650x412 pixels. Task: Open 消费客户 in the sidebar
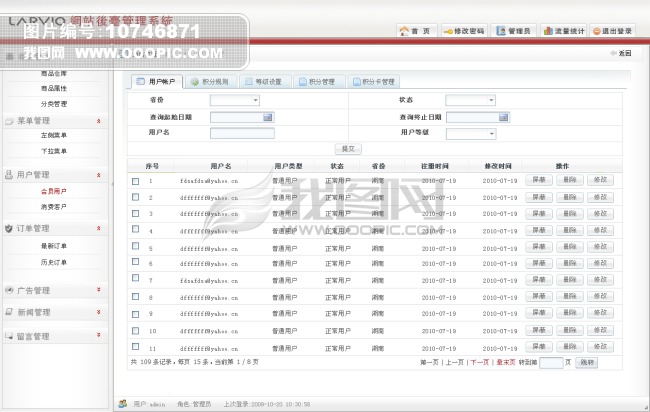pos(54,206)
